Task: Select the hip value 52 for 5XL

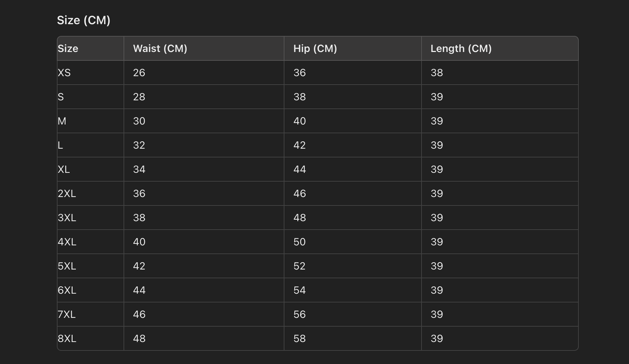Action: click(x=299, y=266)
